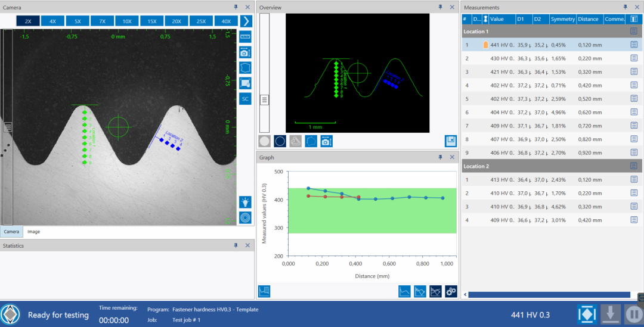Viewport: 644px width, 327px height.
Task: Select the Camera tab
Action: [x=11, y=231]
